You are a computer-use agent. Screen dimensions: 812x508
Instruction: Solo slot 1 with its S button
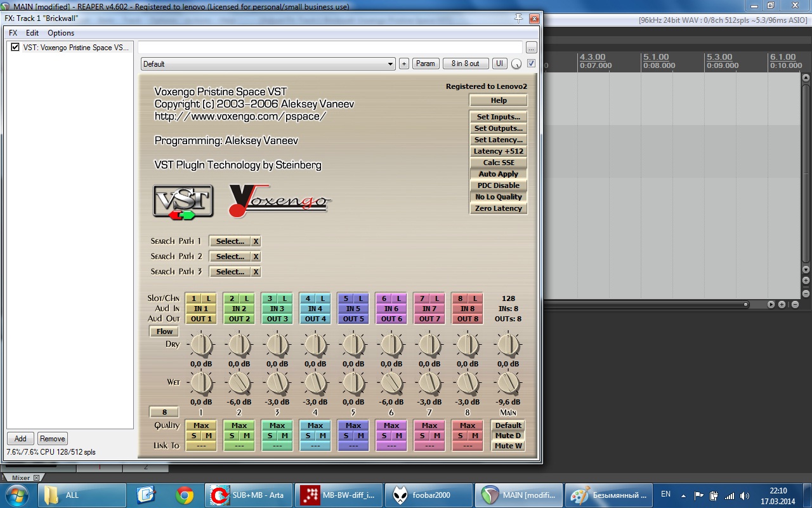tap(194, 436)
